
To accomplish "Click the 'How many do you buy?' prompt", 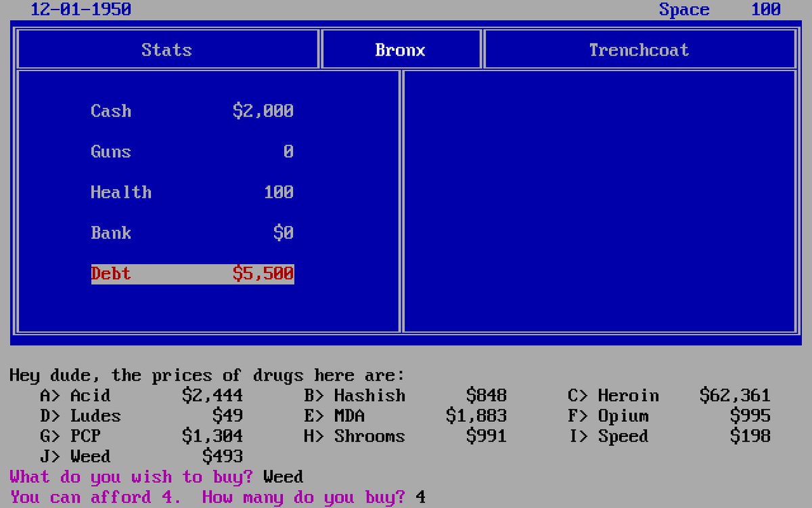I will (304, 498).
